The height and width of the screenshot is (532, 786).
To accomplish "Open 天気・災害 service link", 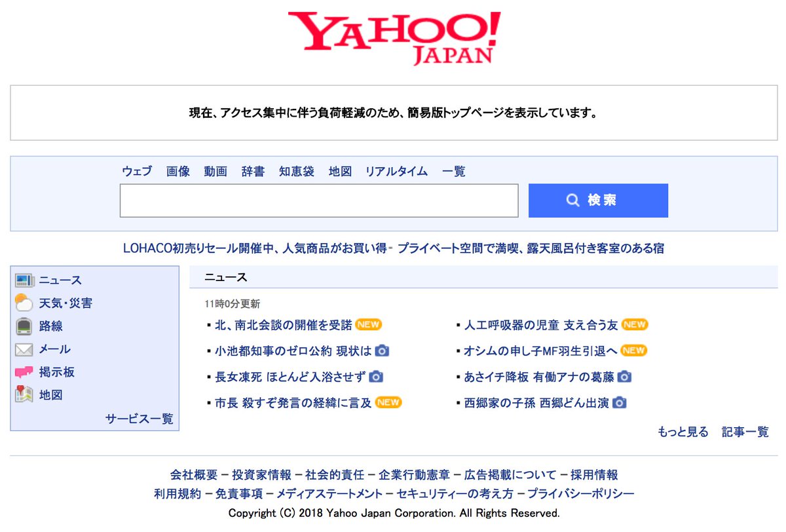I will pos(65,303).
